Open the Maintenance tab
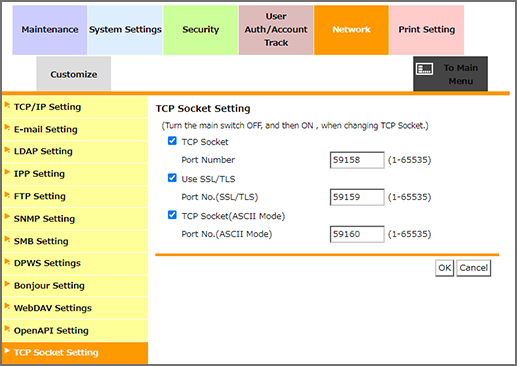Image resolution: width=517 pixels, height=366 pixels. coord(50,30)
